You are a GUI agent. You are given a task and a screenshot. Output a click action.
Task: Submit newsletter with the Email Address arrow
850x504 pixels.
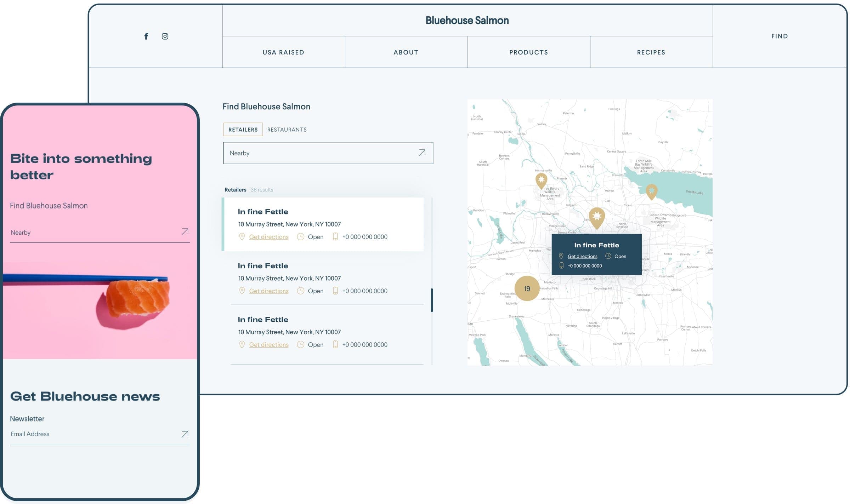(185, 434)
